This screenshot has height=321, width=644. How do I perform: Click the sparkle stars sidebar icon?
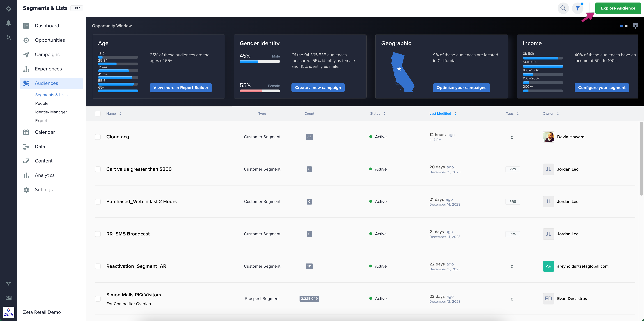tap(8, 38)
